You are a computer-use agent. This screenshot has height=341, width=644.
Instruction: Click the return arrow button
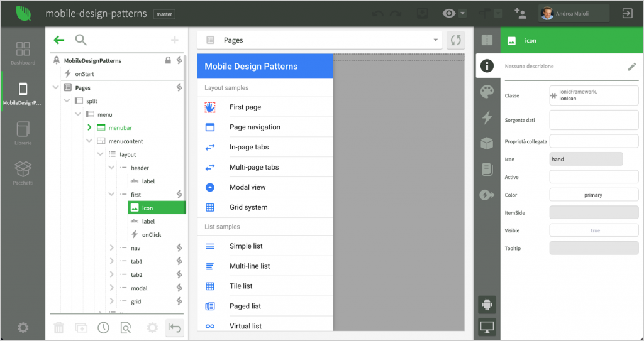click(175, 327)
